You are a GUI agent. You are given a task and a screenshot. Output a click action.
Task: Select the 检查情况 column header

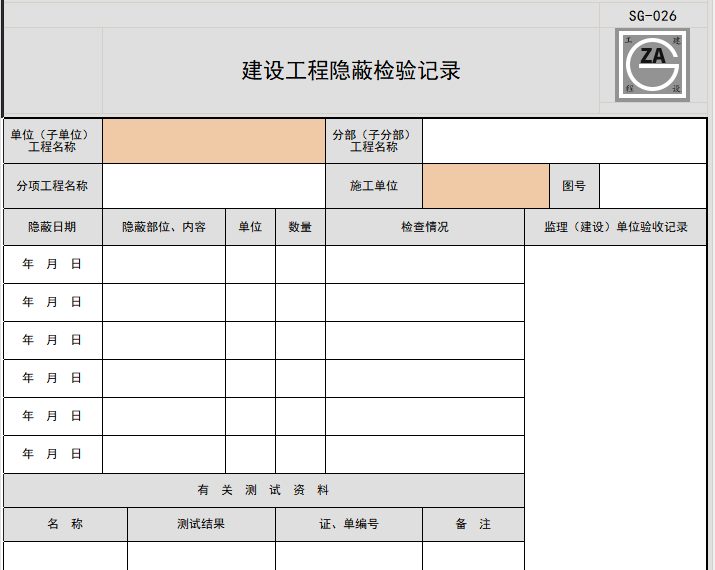[425, 227]
